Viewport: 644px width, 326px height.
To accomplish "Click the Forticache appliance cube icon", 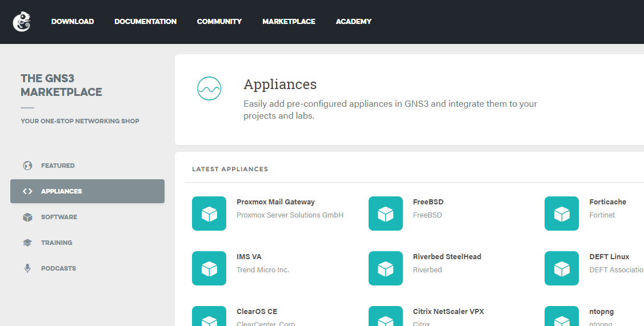I will [562, 214].
